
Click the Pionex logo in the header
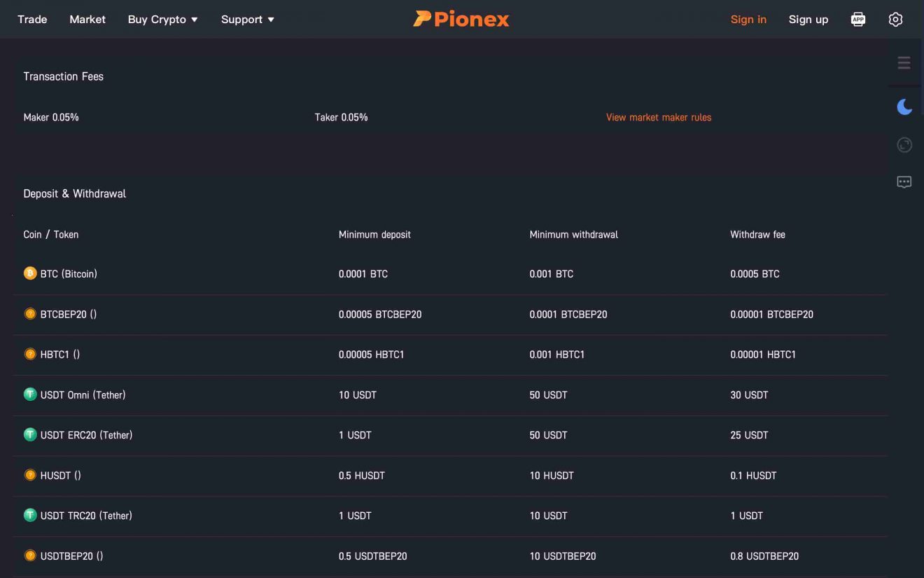coord(461,19)
